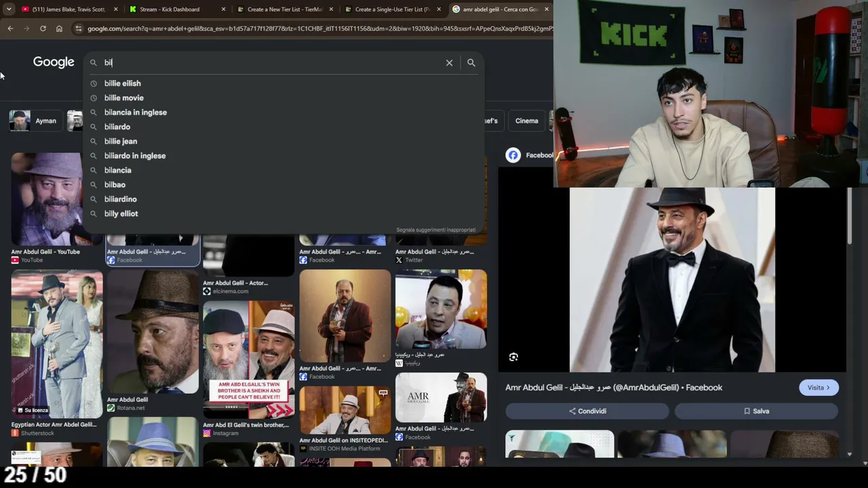Image resolution: width=868 pixels, height=488 pixels.
Task: Select the "billie movie" suggestion
Action: pos(283,98)
